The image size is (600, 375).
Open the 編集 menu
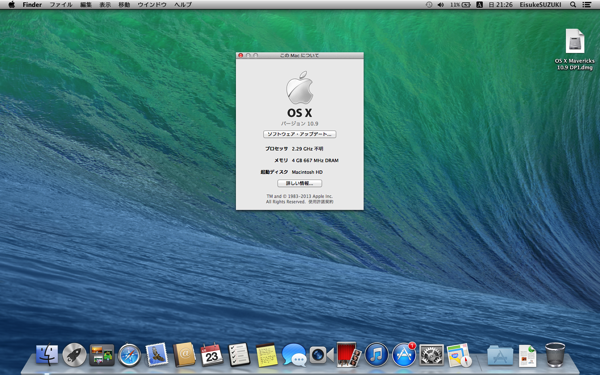[86, 5]
